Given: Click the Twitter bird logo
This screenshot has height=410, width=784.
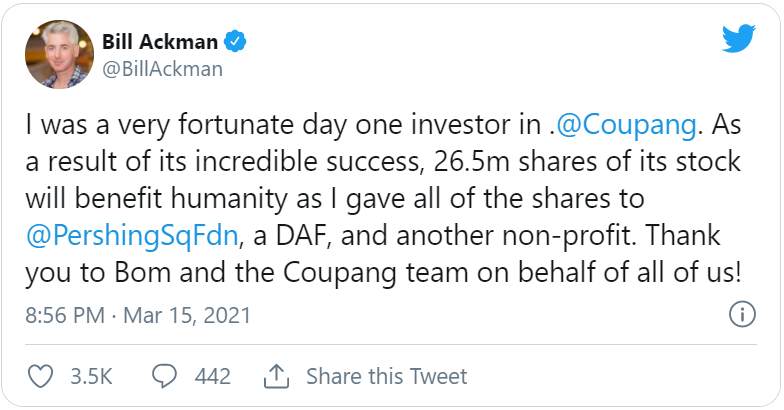Looking at the screenshot, I should (x=739, y=40).
